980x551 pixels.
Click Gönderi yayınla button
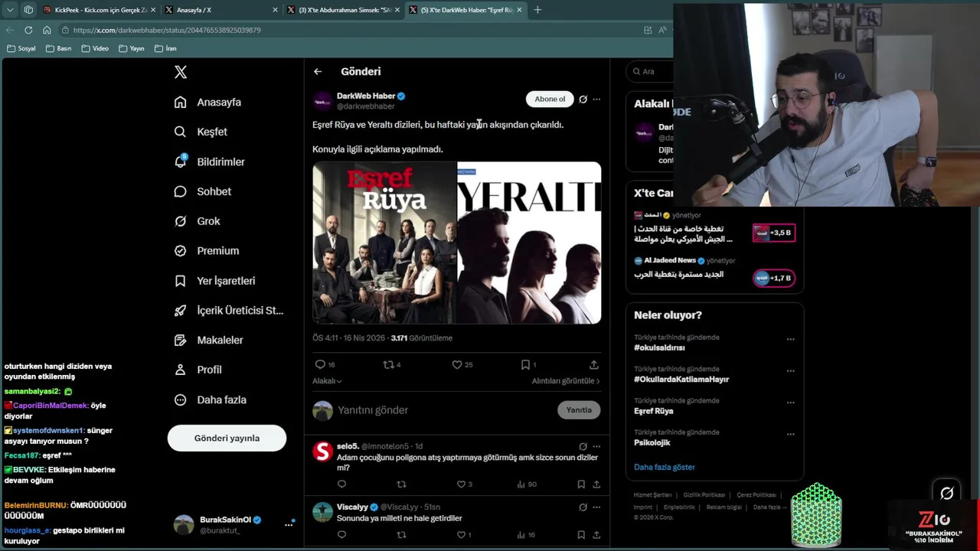pyautogui.click(x=227, y=438)
